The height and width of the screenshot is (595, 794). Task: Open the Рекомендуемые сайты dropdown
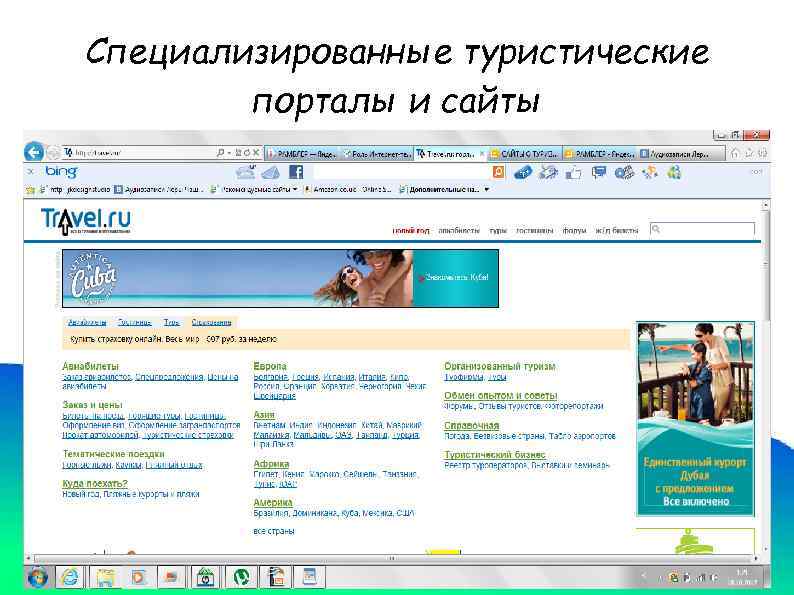tap(254, 189)
